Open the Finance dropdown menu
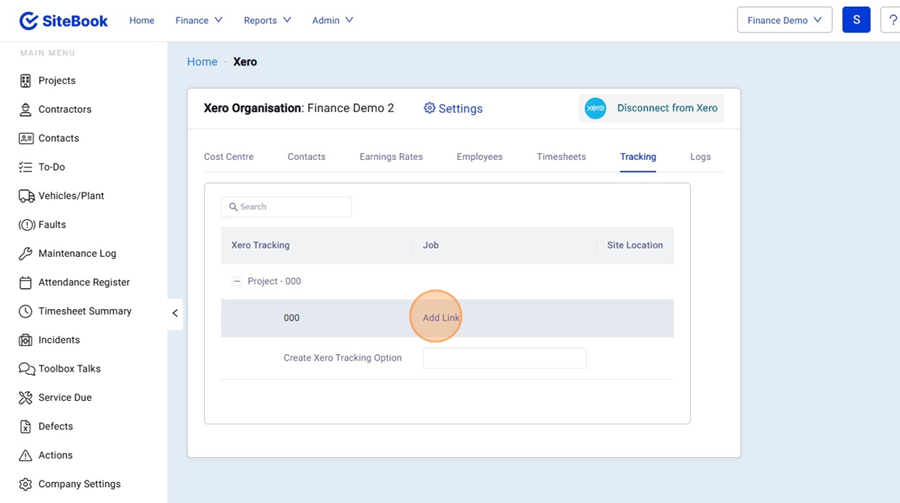The width and height of the screenshot is (900, 503). coord(198,20)
